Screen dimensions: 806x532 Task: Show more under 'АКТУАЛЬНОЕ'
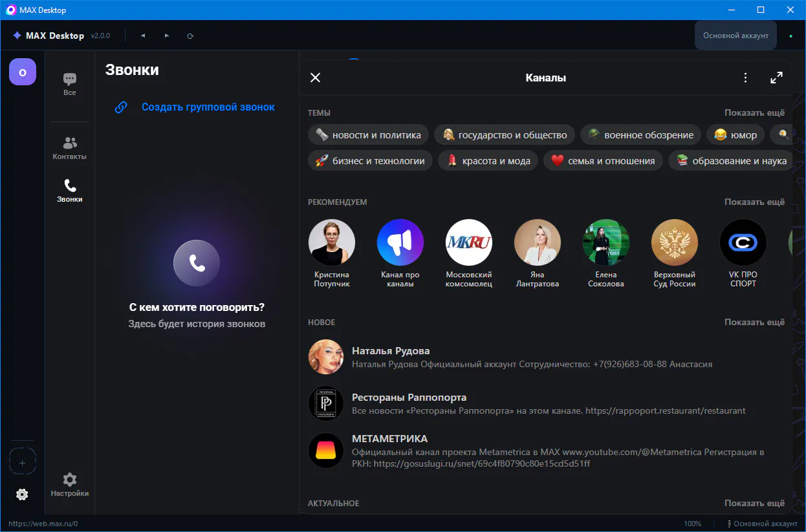pos(754,503)
